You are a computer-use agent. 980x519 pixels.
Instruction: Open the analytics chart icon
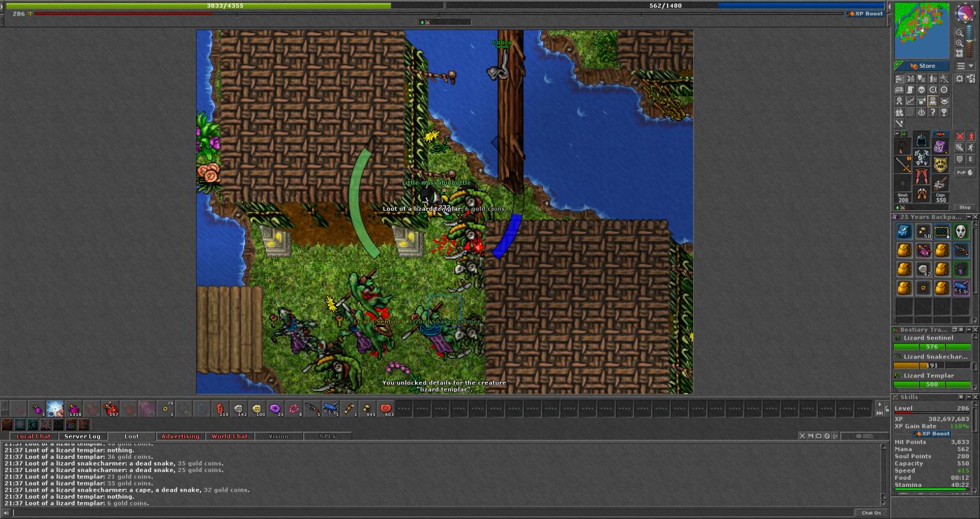(911, 101)
